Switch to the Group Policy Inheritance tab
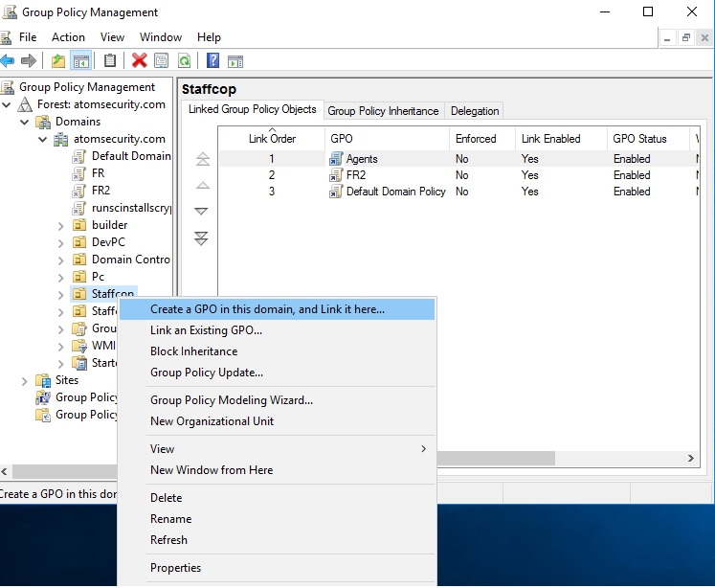715x588 pixels. click(x=383, y=111)
